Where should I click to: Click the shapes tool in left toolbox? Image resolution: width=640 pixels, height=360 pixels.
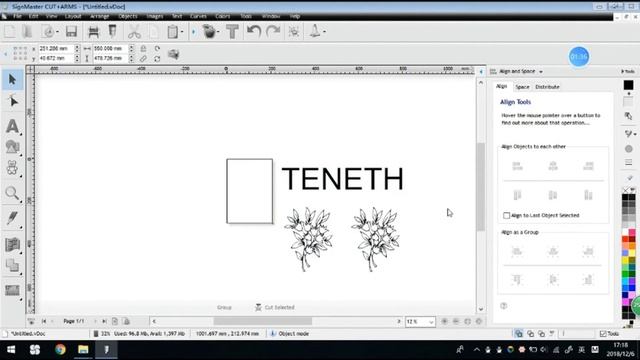tap(12, 147)
